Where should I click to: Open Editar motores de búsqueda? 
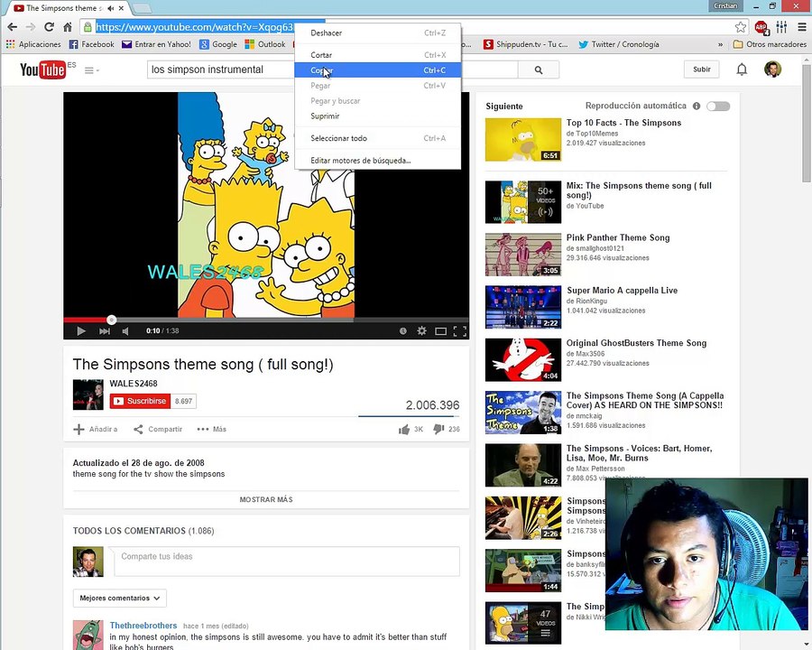377,161
